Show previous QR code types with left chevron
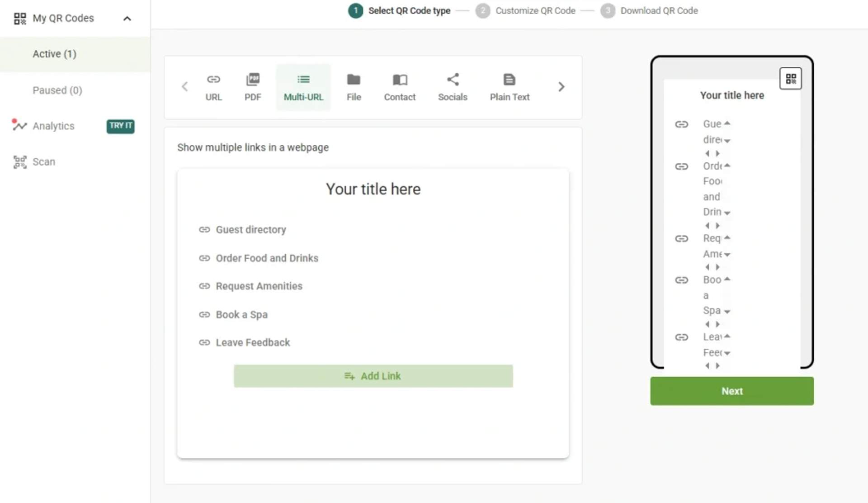Viewport: 868px width, 503px height. pyautogui.click(x=184, y=86)
